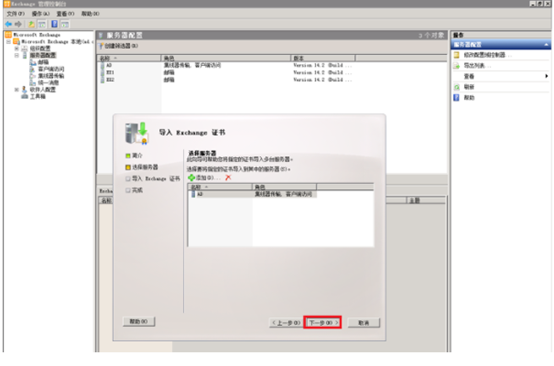Collapse the 服务器配置 tree node
The width and height of the screenshot is (554, 366).
(17, 55)
